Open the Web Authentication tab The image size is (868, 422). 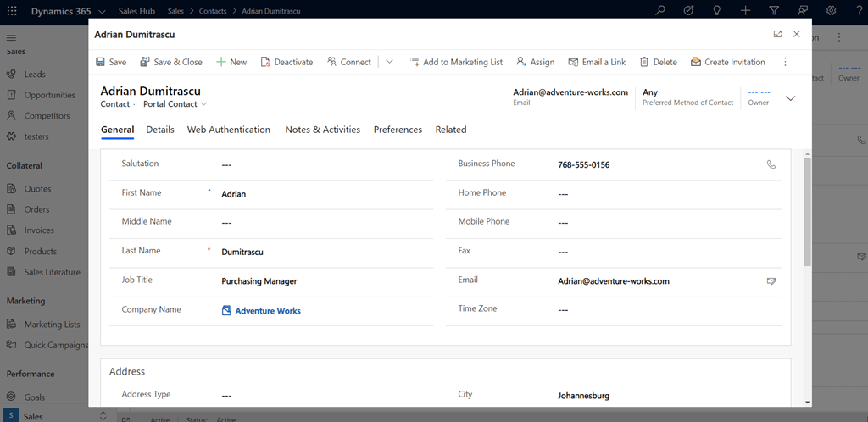pos(229,130)
